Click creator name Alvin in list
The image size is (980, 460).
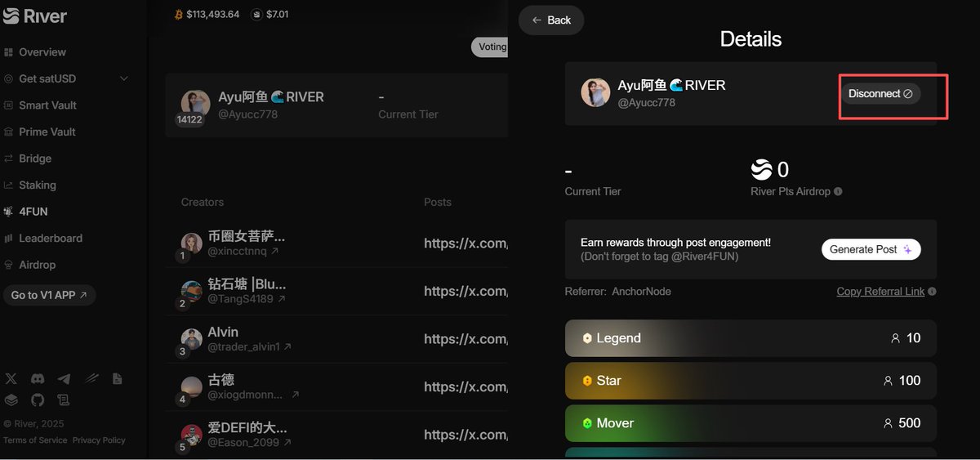(223, 333)
